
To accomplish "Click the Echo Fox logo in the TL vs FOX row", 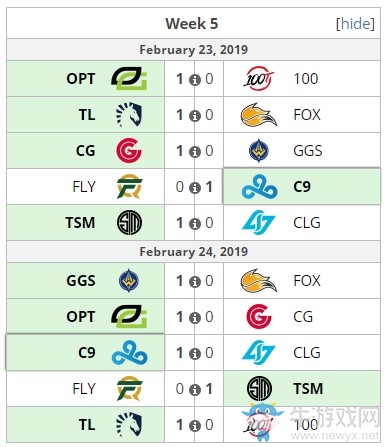I will [x=259, y=115].
